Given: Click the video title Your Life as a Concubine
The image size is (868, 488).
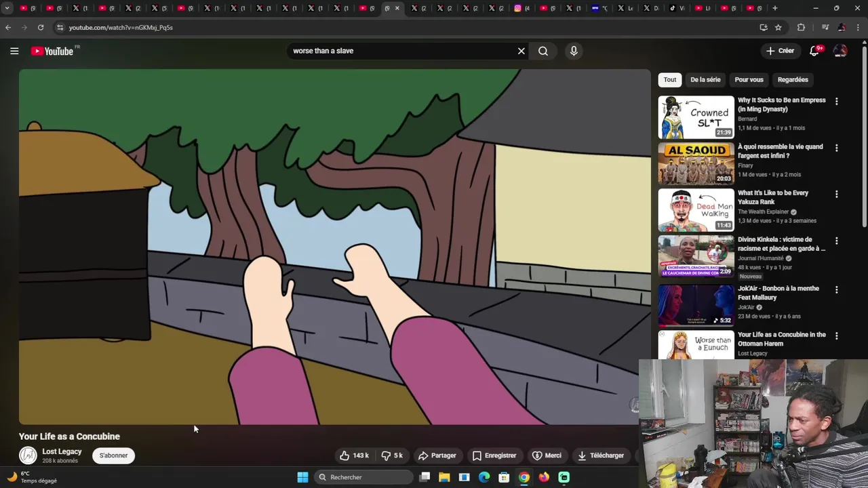Looking at the screenshot, I should [x=69, y=436].
